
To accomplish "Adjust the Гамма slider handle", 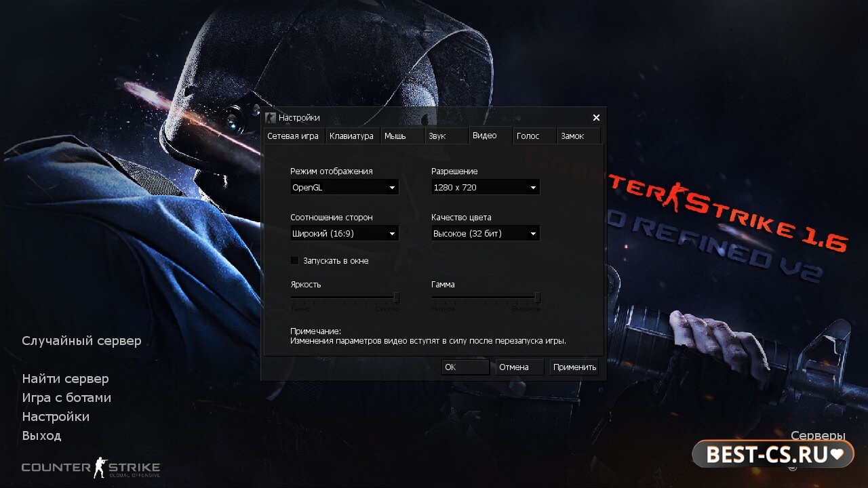I will pos(538,297).
